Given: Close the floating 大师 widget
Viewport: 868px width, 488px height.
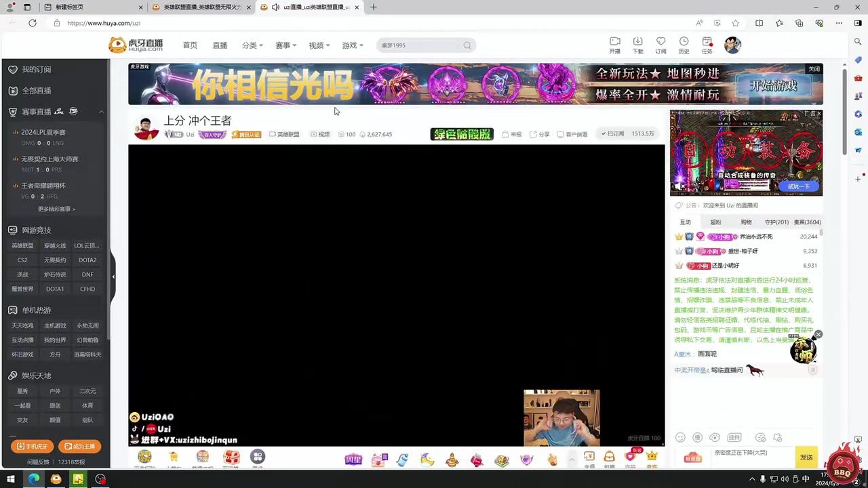Looking at the screenshot, I should (x=818, y=334).
